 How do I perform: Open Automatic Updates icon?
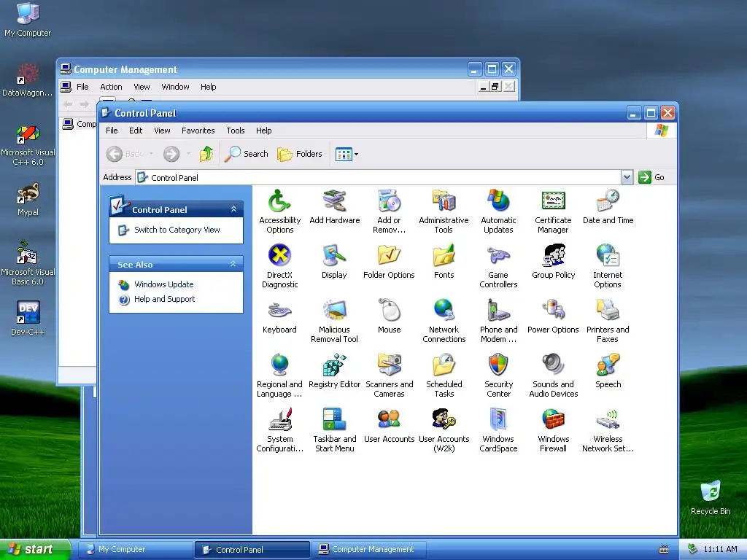click(498, 211)
